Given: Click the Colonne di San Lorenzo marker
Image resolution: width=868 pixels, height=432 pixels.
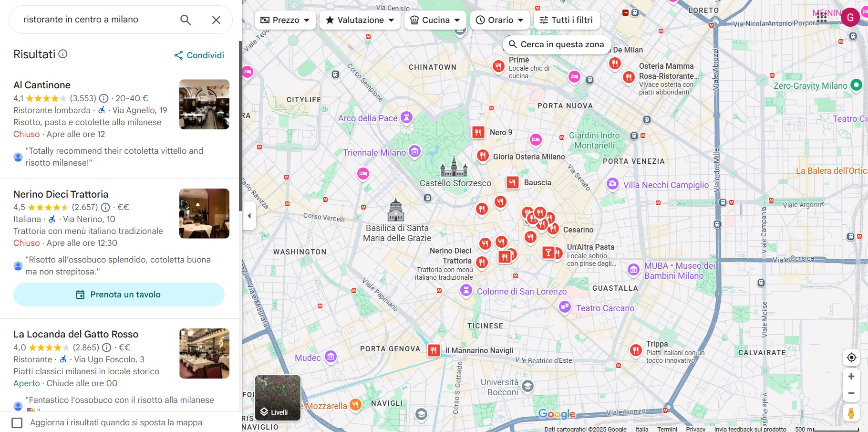Looking at the screenshot, I should click(466, 290).
